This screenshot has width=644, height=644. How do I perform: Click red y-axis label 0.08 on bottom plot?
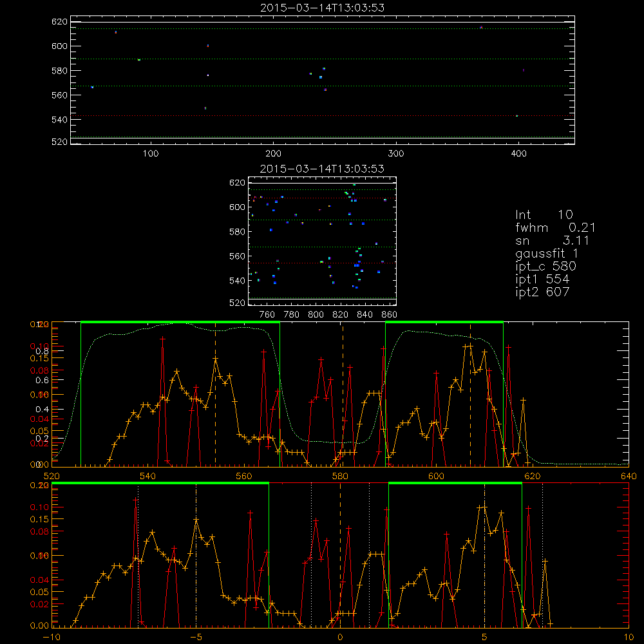[40, 531]
